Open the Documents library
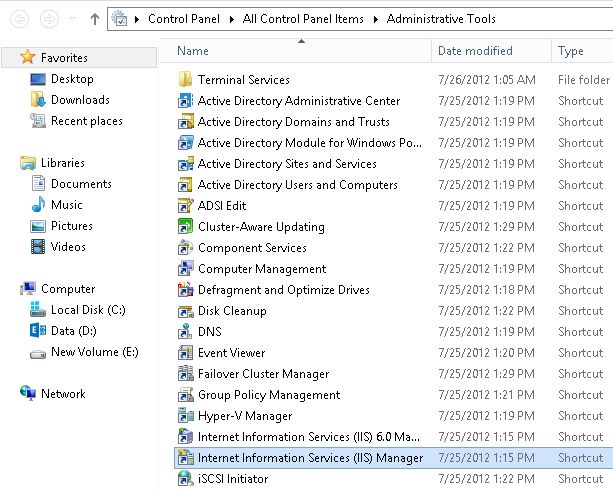The height and width of the screenshot is (490, 613). point(81,184)
